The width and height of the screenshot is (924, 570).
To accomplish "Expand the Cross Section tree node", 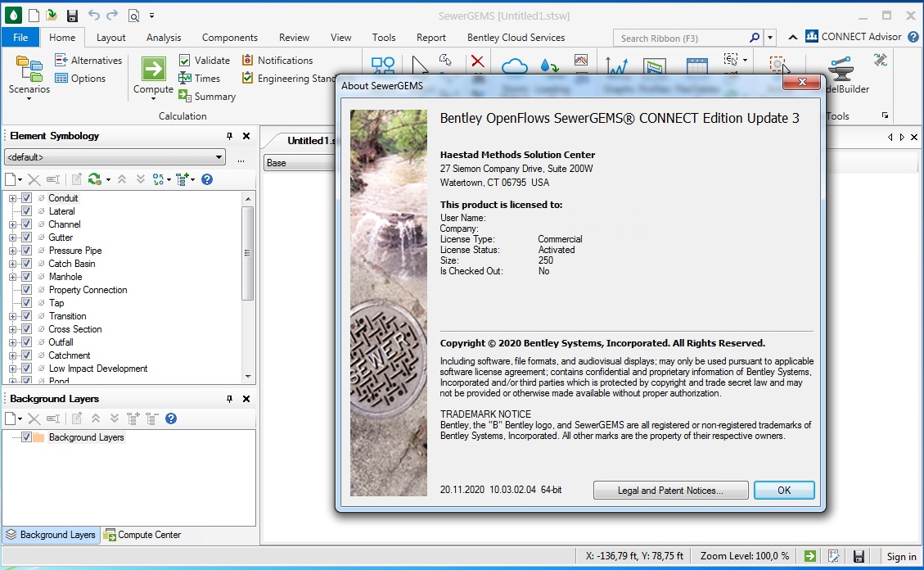I will (x=12, y=329).
